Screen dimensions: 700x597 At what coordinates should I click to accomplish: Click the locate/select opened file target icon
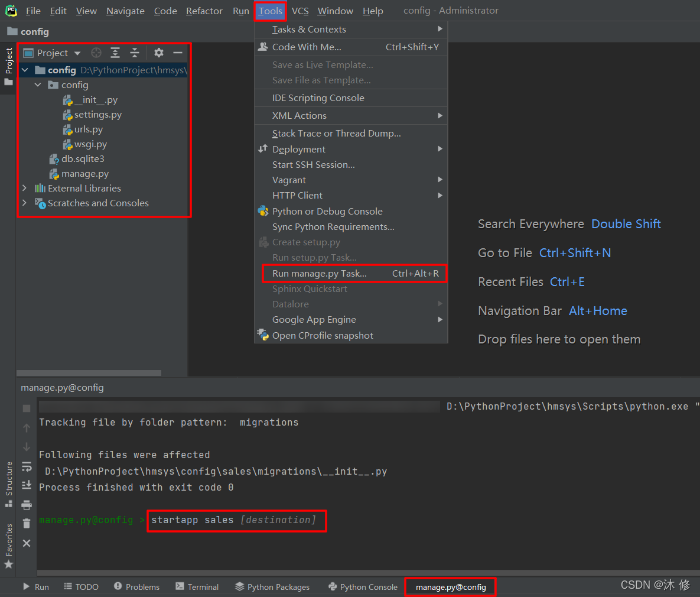[96, 53]
